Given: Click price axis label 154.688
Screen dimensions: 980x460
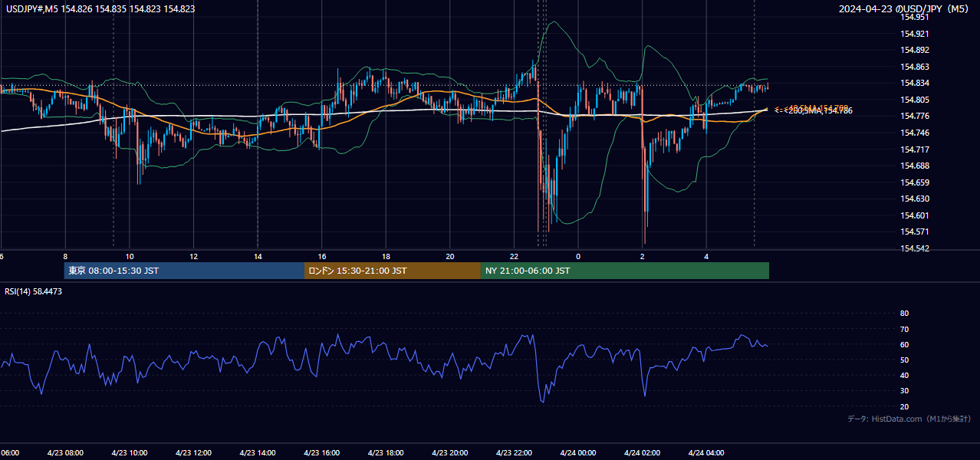Looking at the screenshot, I should click(x=916, y=166).
